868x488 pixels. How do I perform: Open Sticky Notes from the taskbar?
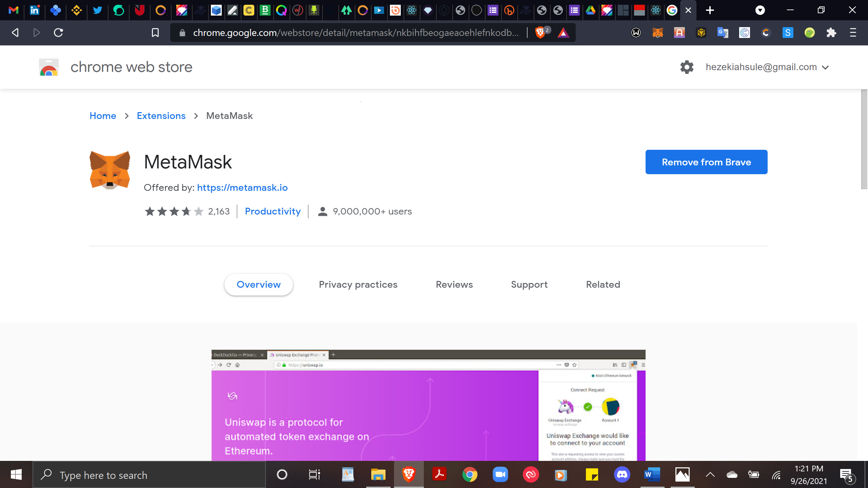(x=592, y=474)
